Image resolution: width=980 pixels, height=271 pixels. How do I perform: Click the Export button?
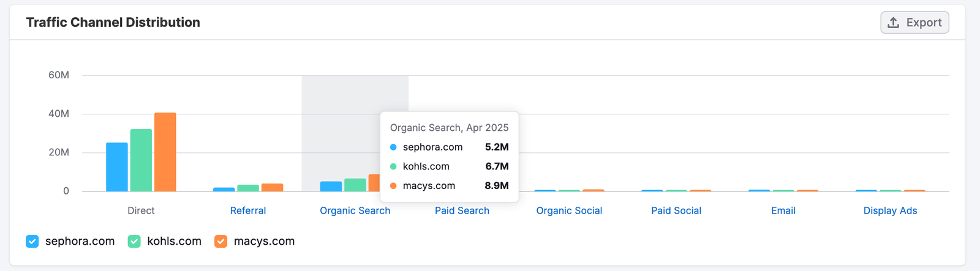(914, 23)
